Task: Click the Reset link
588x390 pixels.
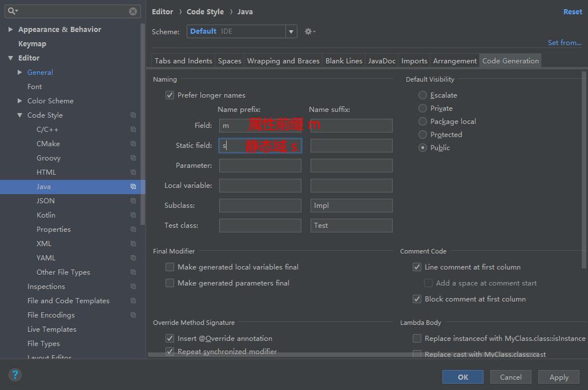Action: [573, 11]
